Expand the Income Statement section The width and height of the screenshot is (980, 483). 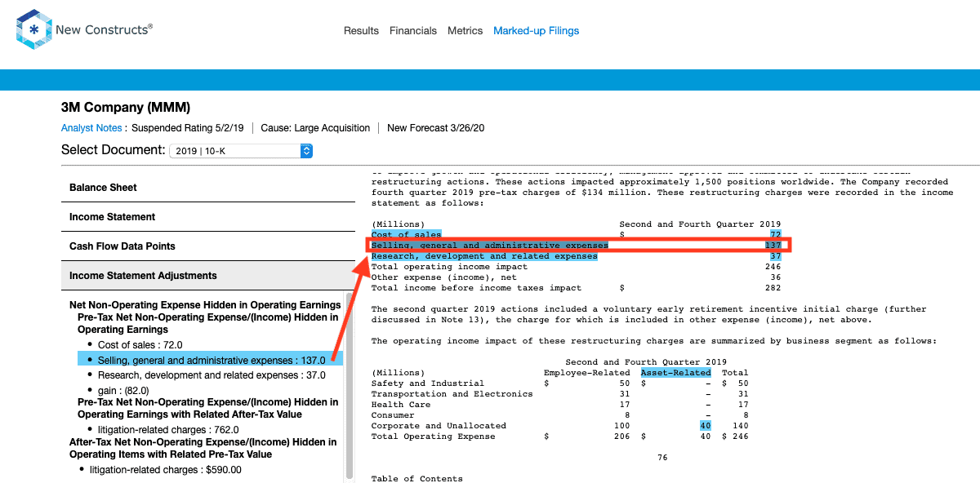(208, 217)
